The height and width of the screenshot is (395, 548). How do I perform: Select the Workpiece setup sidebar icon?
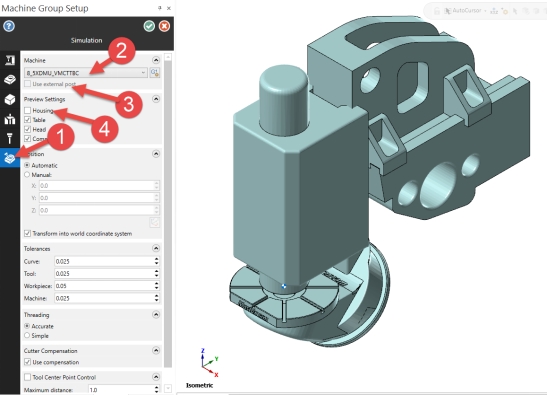tap(9, 80)
